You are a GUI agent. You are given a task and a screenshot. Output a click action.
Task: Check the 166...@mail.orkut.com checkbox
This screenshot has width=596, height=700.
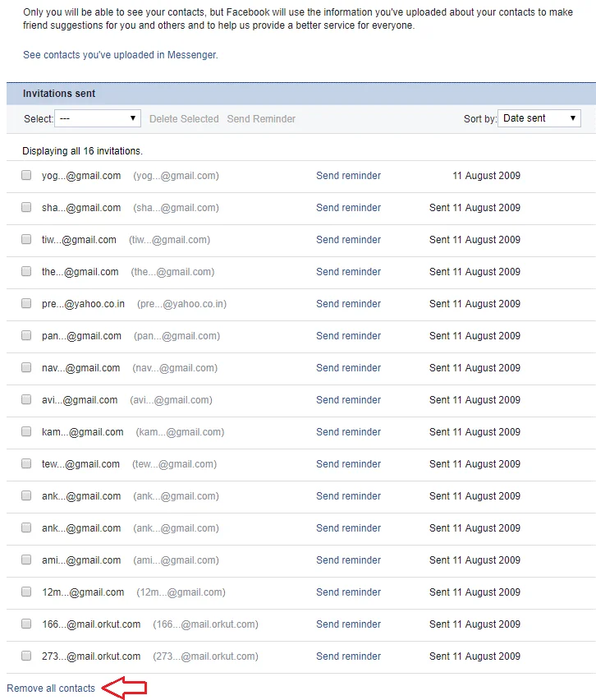coord(26,624)
